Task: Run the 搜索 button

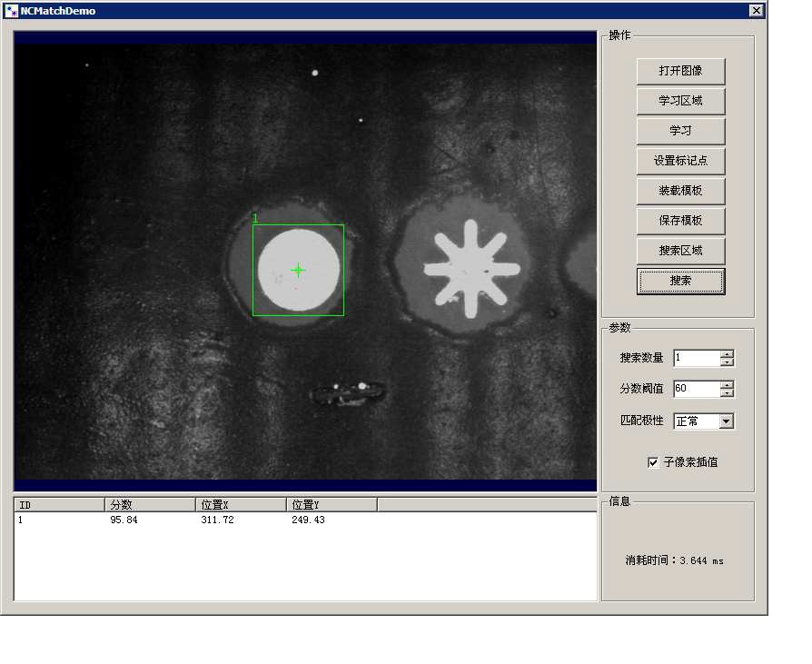Action: (680, 282)
